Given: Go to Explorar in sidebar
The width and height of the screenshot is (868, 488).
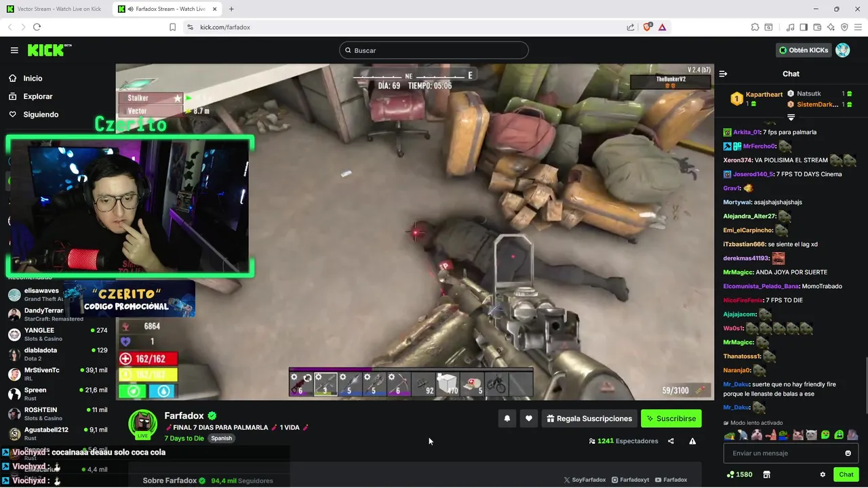Looking at the screenshot, I should pos(31,96).
